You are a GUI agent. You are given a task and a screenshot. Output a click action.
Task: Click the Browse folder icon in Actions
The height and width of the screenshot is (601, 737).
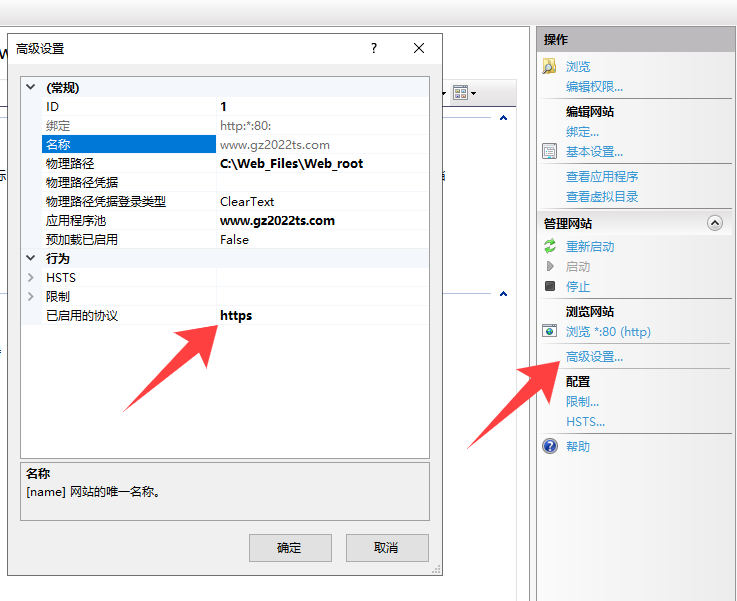549,66
